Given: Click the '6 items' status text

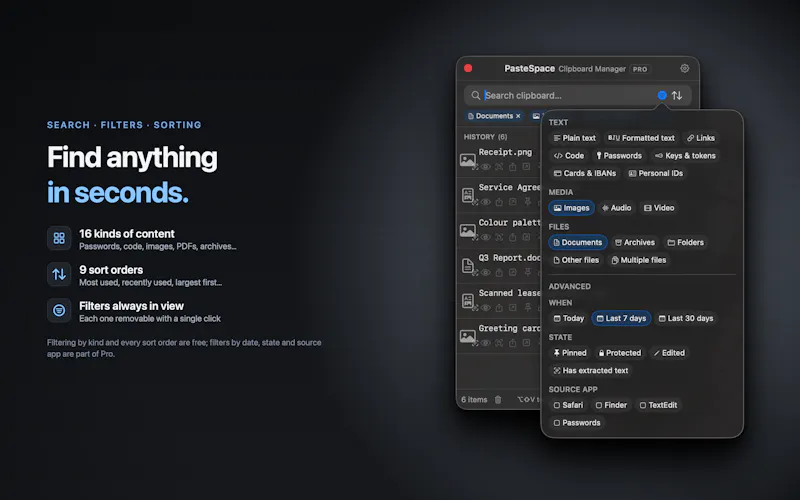Looking at the screenshot, I should (474, 399).
